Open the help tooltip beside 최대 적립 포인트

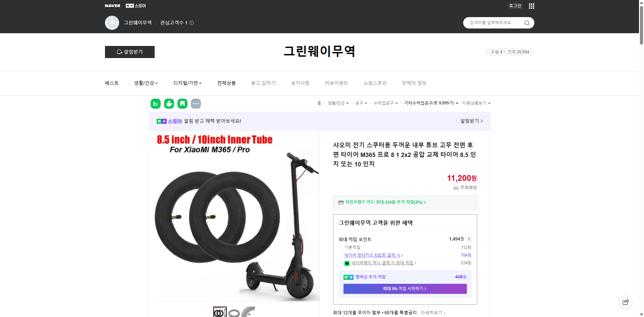point(469,239)
